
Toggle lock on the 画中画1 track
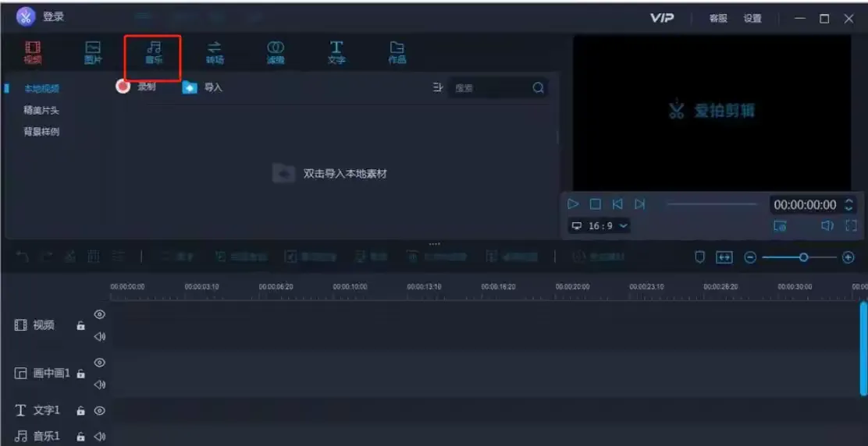click(x=81, y=373)
